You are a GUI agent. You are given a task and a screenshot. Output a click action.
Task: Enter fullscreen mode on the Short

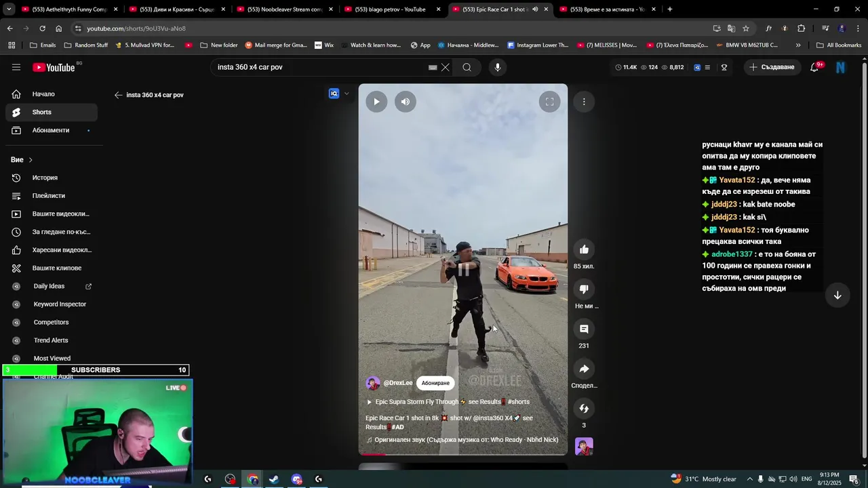point(550,102)
